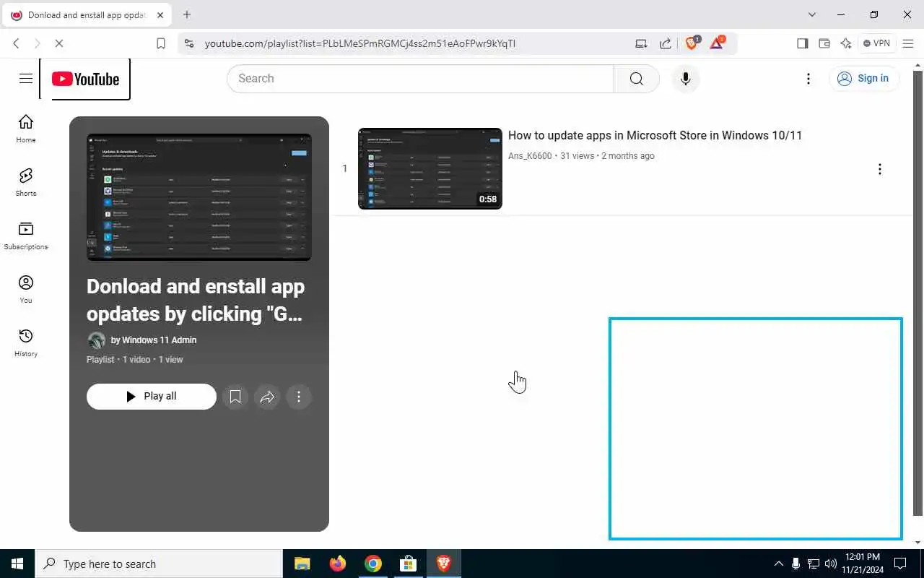Launch Chrome from the taskbar
The width and height of the screenshot is (924, 578).
coord(372,564)
